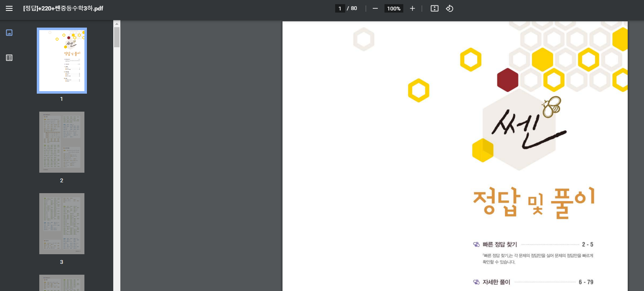Click the page label '1' under thumbnail
644x291 pixels.
click(61, 99)
